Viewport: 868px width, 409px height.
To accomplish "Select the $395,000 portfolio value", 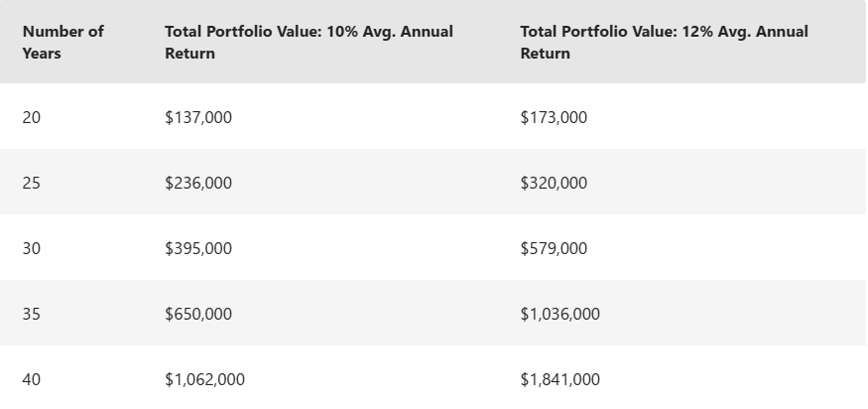I will pyautogui.click(x=198, y=248).
